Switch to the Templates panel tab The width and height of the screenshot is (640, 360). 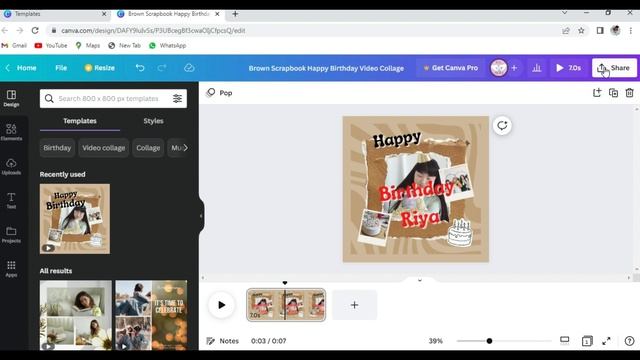[80, 121]
